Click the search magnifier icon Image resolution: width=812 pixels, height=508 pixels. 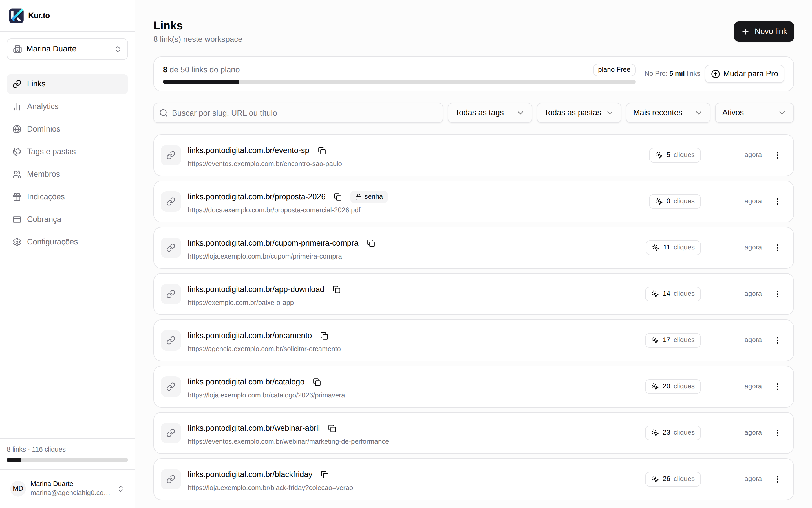click(x=164, y=113)
